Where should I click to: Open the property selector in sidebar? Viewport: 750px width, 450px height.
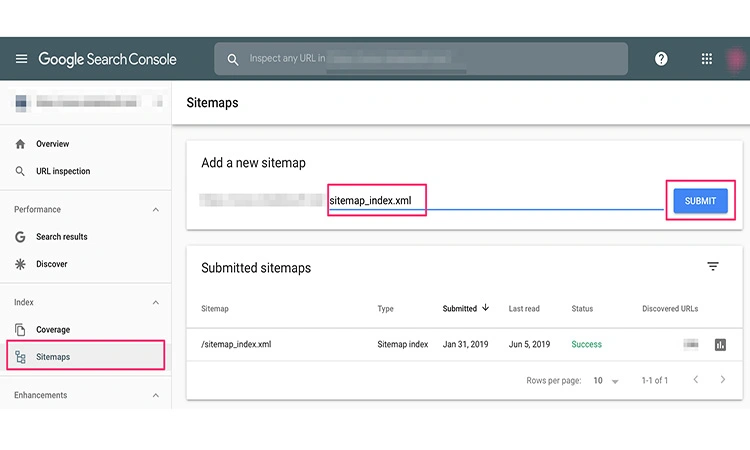coord(88,102)
